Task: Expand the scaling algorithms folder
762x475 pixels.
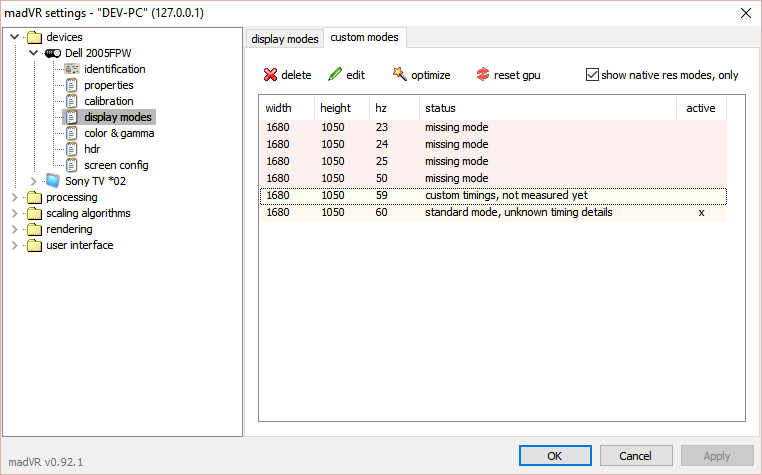Action: pyautogui.click(x=14, y=213)
